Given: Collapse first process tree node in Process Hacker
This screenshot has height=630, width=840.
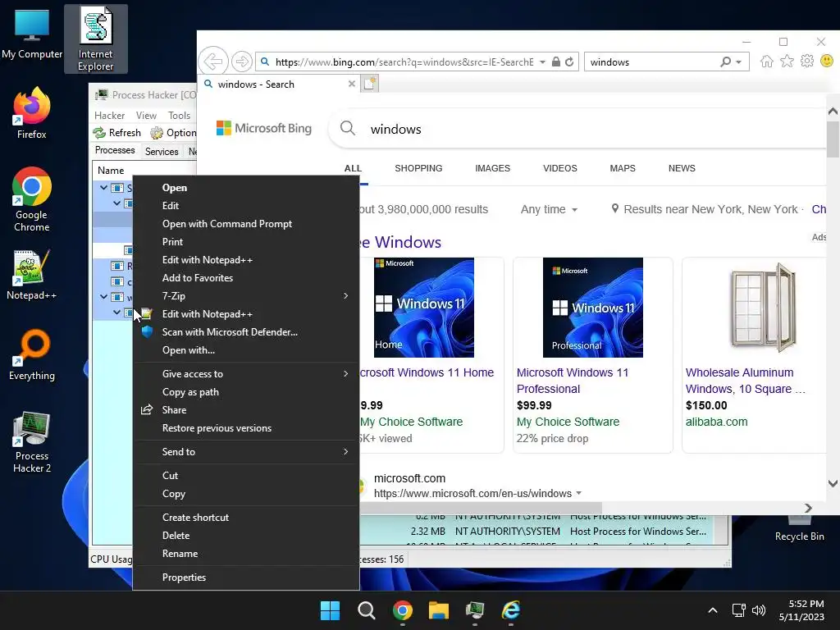Looking at the screenshot, I should tap(103, 188).
